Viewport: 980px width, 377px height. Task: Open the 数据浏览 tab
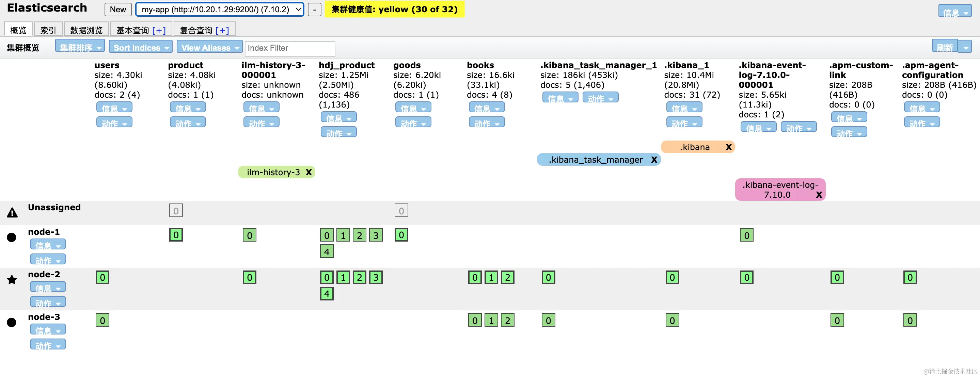pyautogui.click(x=86, y=30)
